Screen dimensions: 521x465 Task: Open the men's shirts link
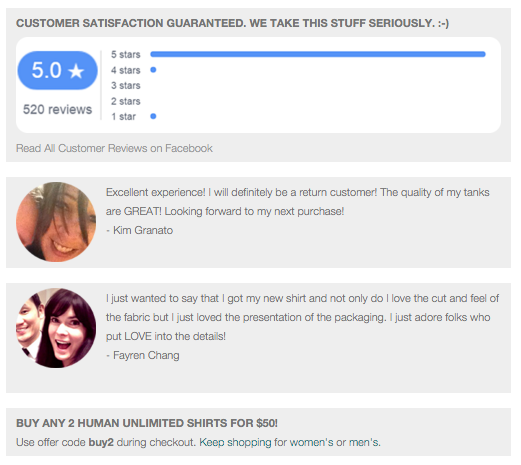pyautogui.click(x=364, y=442)
